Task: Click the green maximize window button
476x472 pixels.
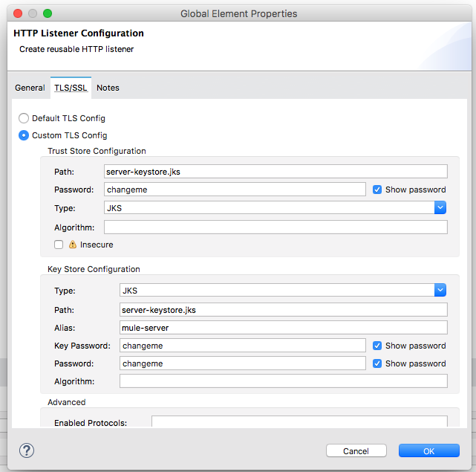Action: [x=48, y=13]
